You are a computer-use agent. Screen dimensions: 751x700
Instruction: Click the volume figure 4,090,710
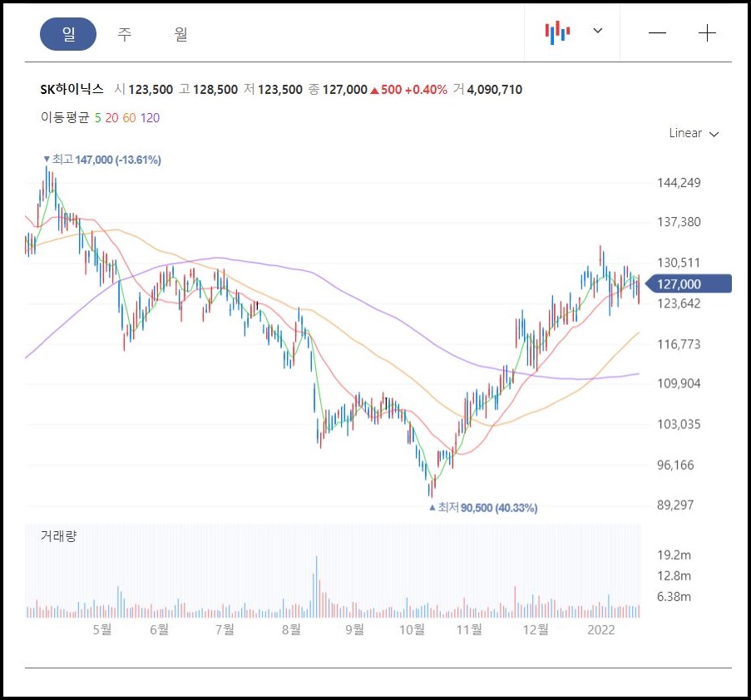pos(494,90)
